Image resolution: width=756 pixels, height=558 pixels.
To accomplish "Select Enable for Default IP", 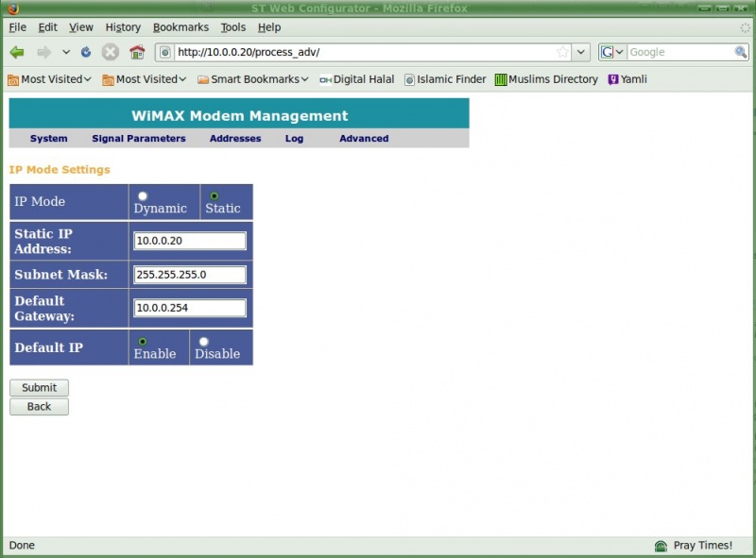I will (143, 342).
